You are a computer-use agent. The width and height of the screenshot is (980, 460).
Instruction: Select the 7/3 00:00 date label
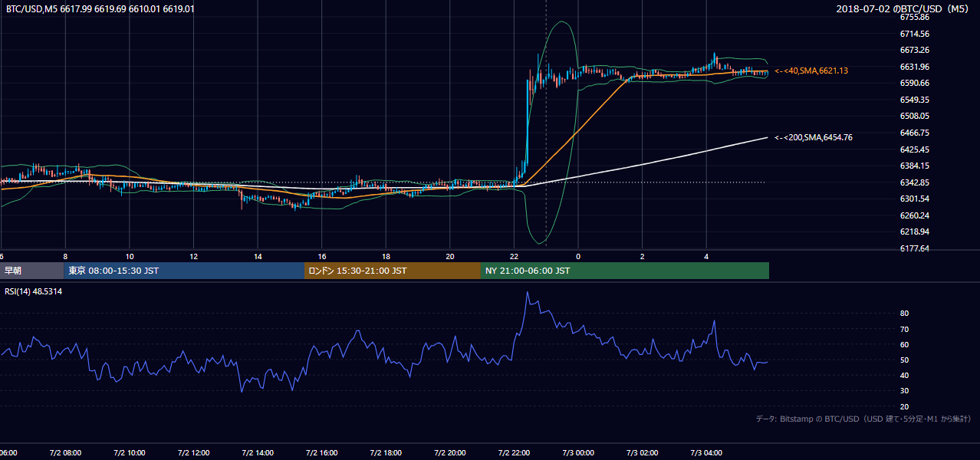[578, 452]
